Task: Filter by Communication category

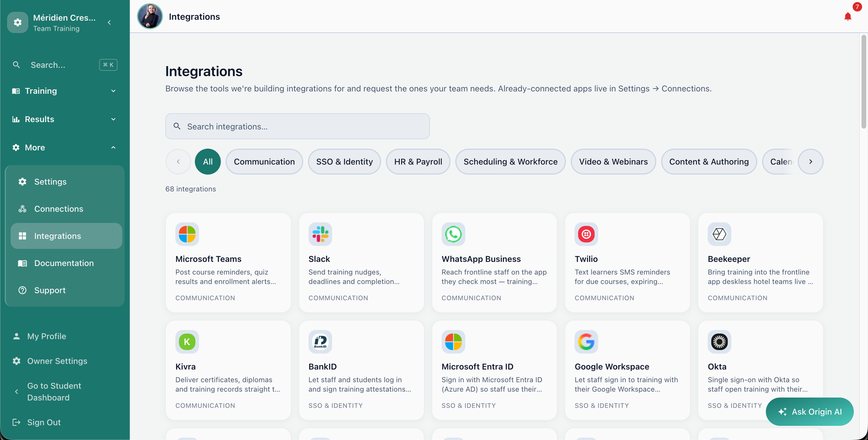Action: [264, 162]
